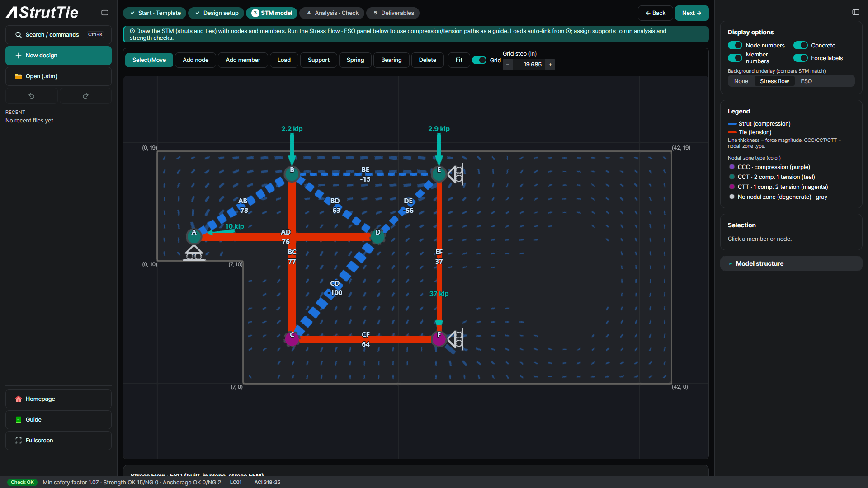Image resolution: width=868 pixels, height=488 pixels.
Task: Select Stress flow underlay option
Action: coord(774,81)
